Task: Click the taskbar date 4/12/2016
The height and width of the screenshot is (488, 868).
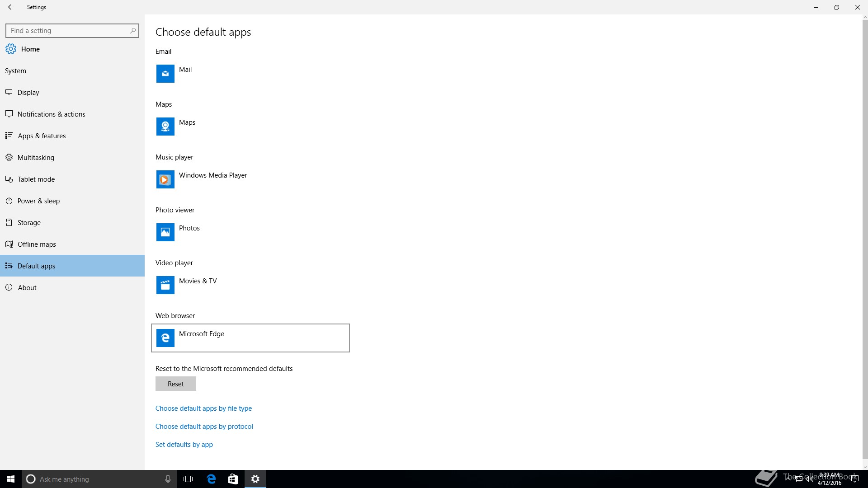Action: pos(829,483)
